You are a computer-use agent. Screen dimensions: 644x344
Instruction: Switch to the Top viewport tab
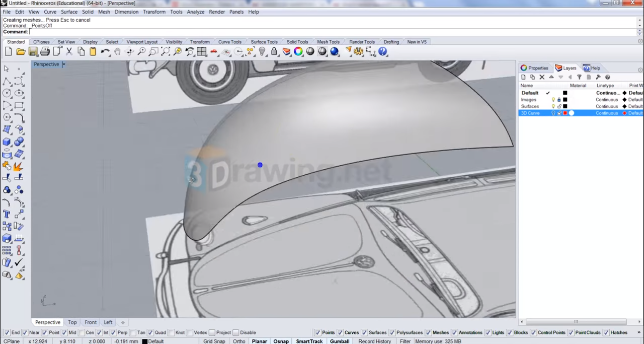tap(72, 322)
